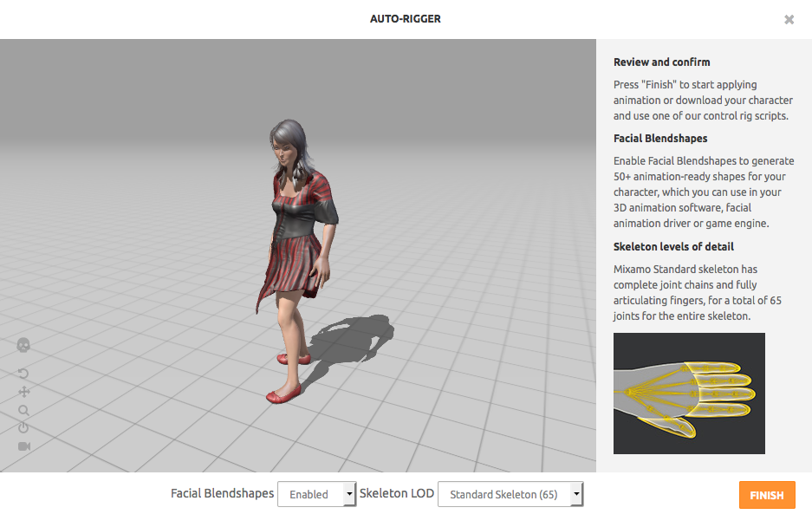Click the orange Finish button

coord(767,495)
